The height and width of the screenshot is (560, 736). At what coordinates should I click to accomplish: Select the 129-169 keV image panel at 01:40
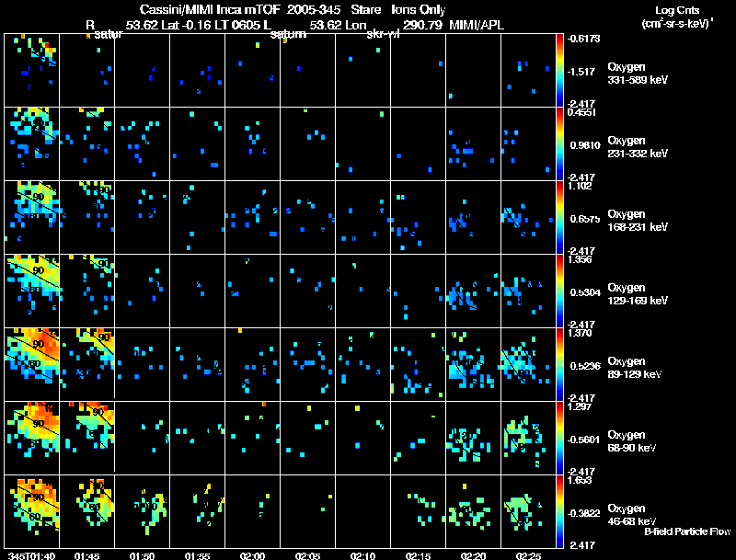32,291
